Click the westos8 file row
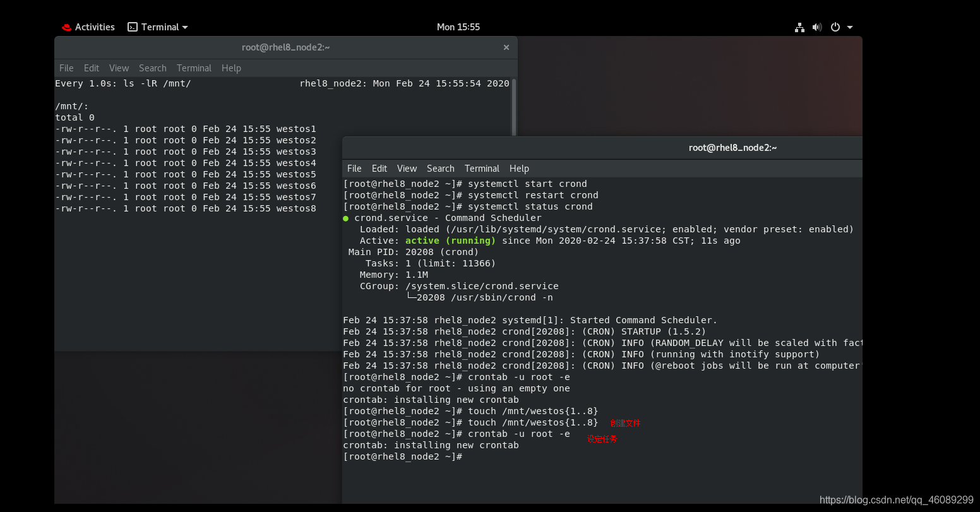 click(x=186, y=208)
